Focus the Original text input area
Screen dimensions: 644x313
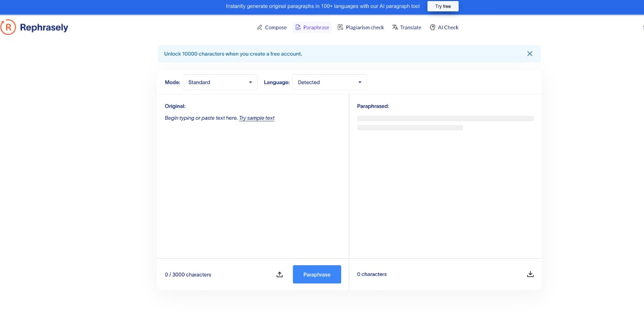pyautogui.click(x=252, y=183)
